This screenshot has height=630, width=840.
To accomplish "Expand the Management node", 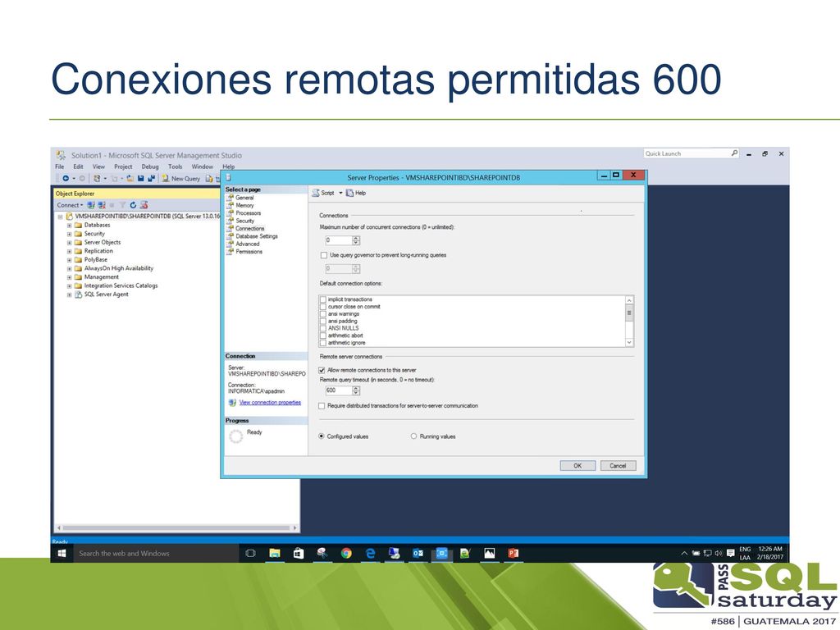I will point(69,277).
